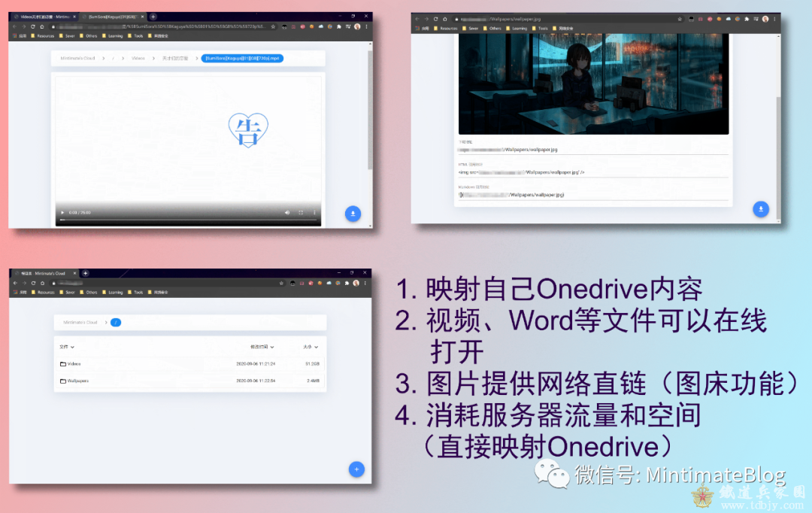Sort the file list by the 文件 name column
The height and width of the screenshot is (513, 812).
pos(67,347)
